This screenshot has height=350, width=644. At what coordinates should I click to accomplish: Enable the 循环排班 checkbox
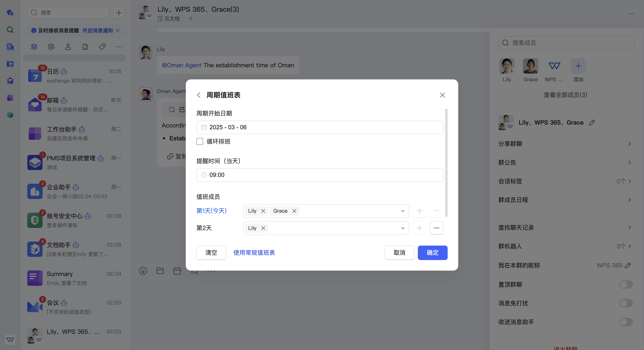200,142
